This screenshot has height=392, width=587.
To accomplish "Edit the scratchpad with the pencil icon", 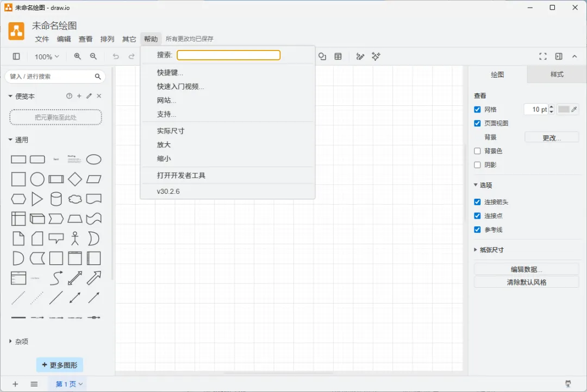I will point(89,96).
